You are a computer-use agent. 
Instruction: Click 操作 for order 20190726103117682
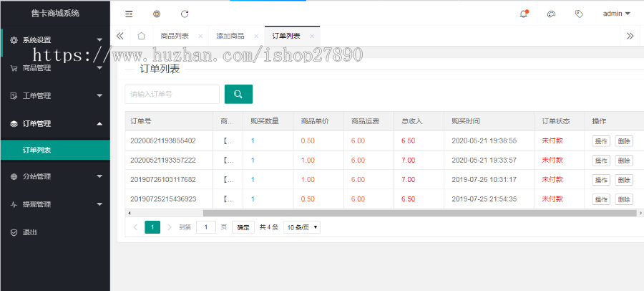601,180
